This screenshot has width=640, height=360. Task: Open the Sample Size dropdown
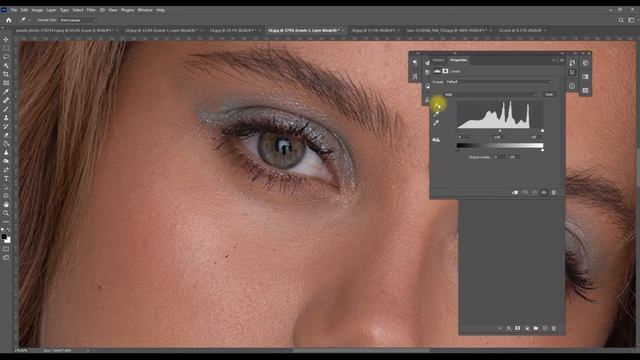78,20
